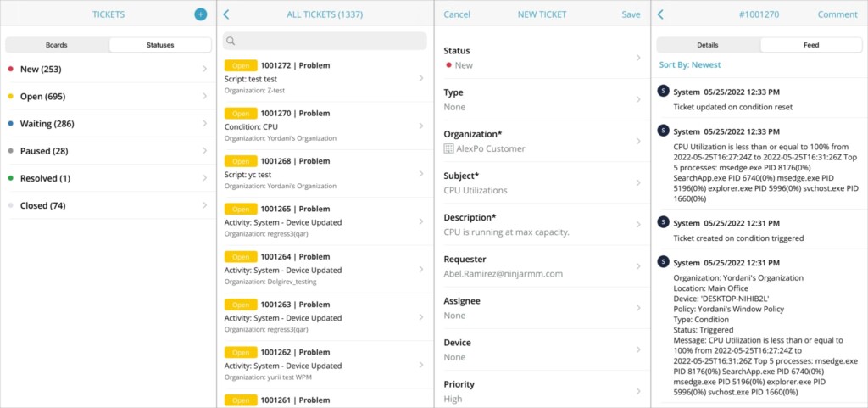Expand the Assignee field chevron
868x408 pixels.
click(637, 308)
